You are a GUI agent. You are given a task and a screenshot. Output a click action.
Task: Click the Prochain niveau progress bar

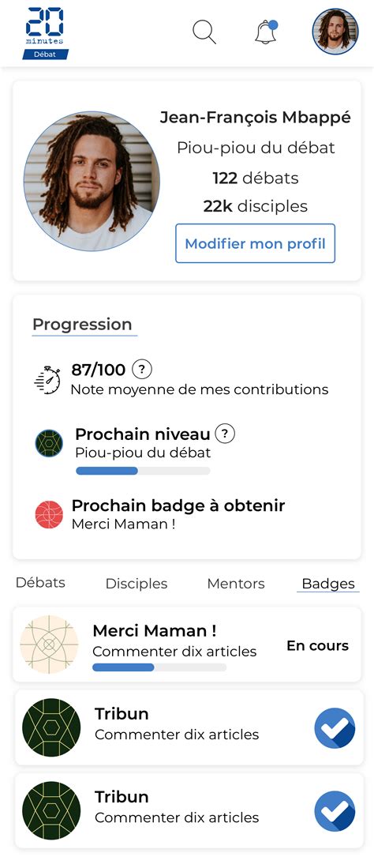tap(143, 471)
